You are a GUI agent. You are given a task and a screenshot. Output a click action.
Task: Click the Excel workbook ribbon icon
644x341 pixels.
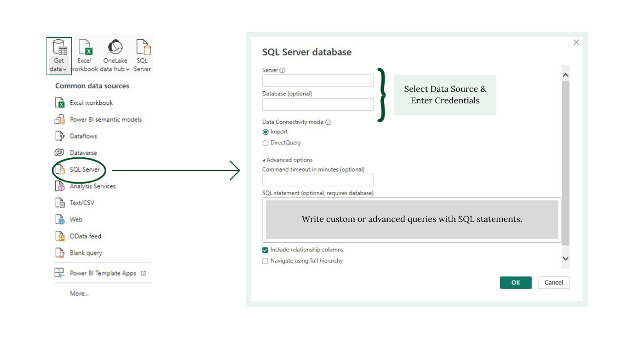[85, 47]
